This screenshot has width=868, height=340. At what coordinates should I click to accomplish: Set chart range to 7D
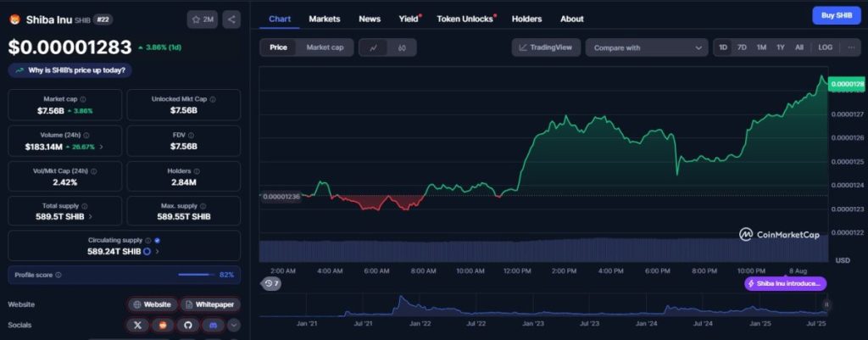pos(742,47)
